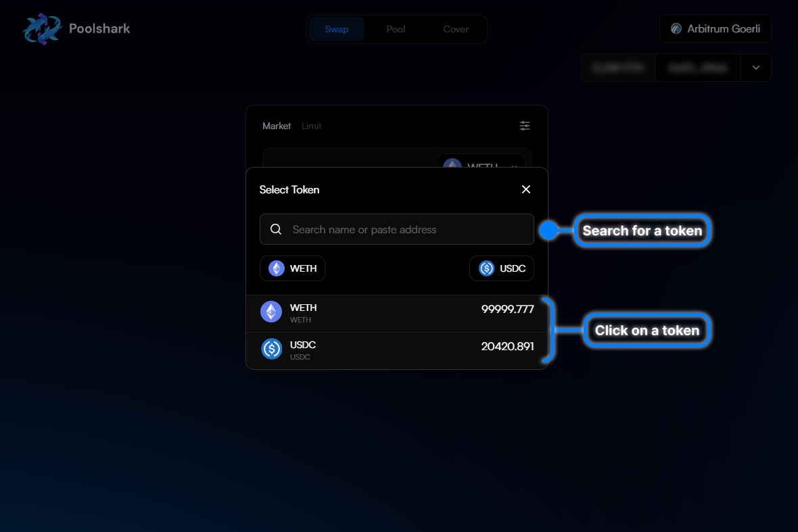Switch to the Pool tab
Image resolution: width=798 pixels, height=532 pixels.
coord(396,29)
